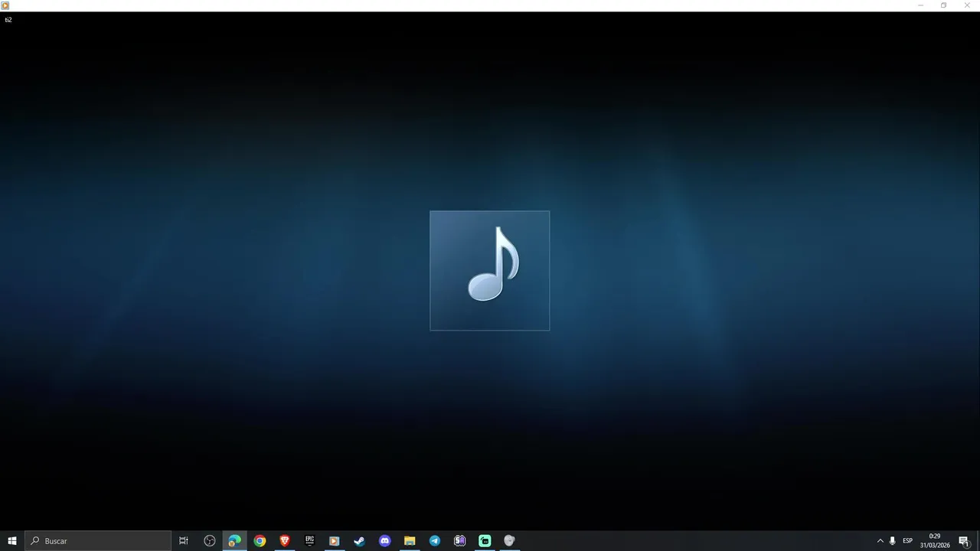This screenshot has width=980, height=551.
Task: Open Telegram from the taskbar
Action: (x=435, y=540)
